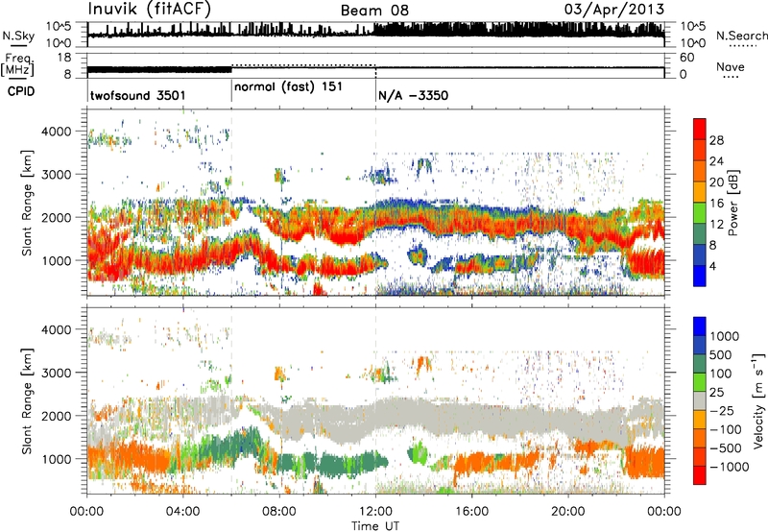768x532 pixels.
Task: Click the '18' frequency axis tick
Action: pyautogui.click(x=63, y=58)
